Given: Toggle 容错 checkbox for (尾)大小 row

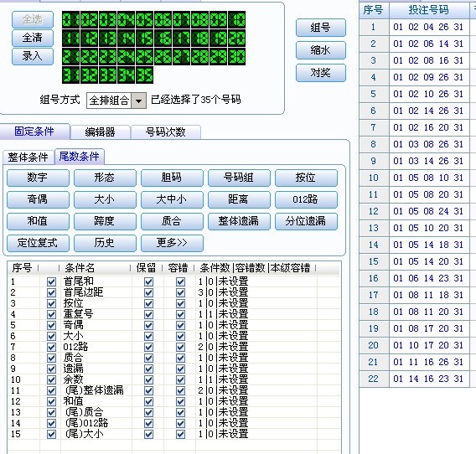Looking at the screenshot, I should [180, 434].
